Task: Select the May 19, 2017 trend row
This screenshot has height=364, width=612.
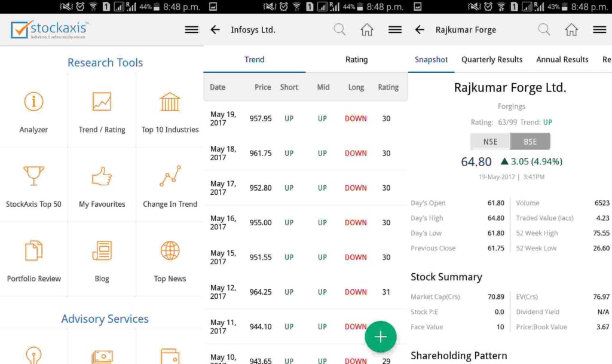Action: pos(305,118)
